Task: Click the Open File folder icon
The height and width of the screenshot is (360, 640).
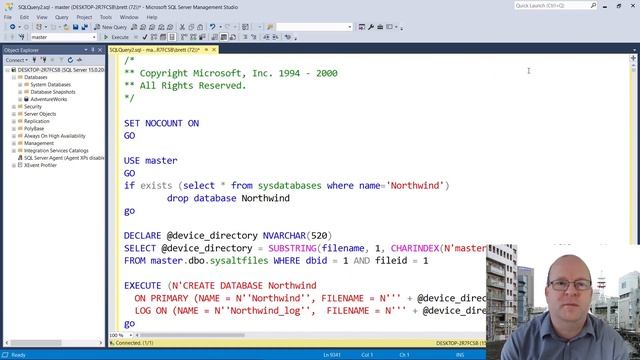Action: pyautogui.click(x=66, y=27)
